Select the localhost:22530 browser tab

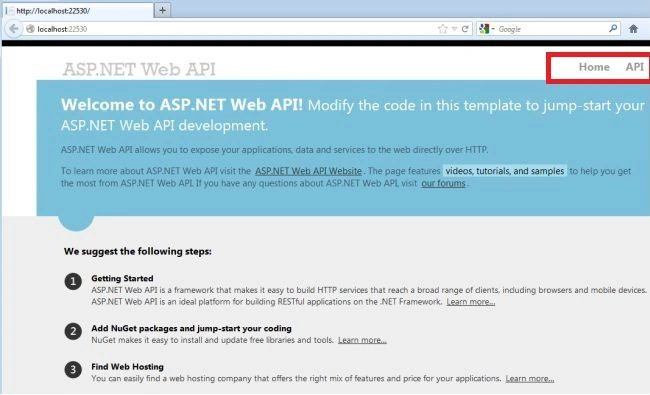(78, 11)
